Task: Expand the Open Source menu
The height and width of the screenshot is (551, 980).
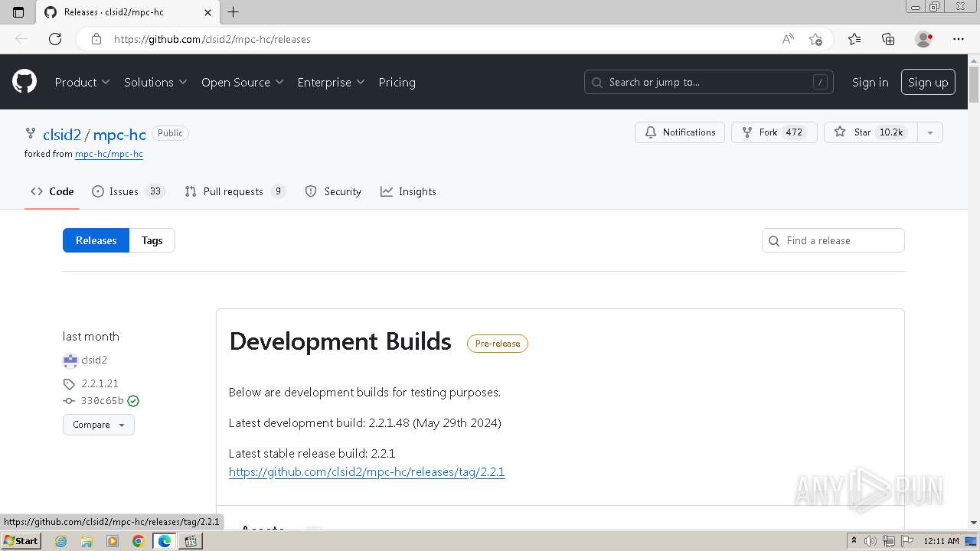Action: coord(242,82)
